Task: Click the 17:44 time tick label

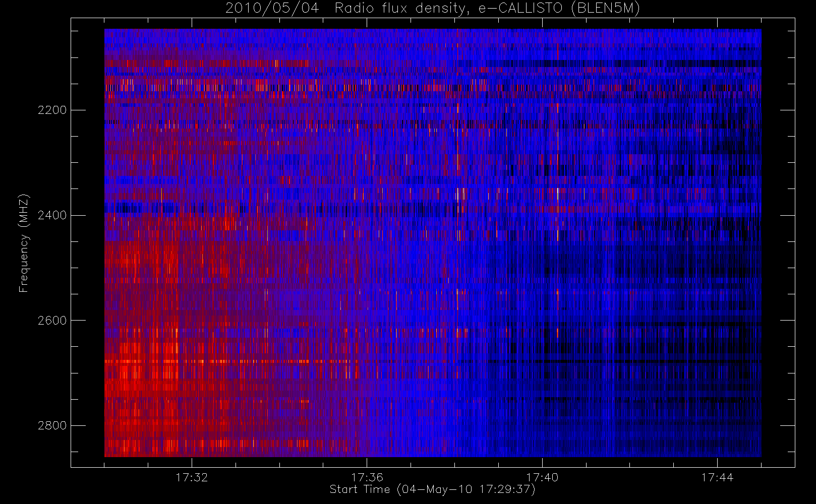Action: pyautogui.click(x=717, y=477)
